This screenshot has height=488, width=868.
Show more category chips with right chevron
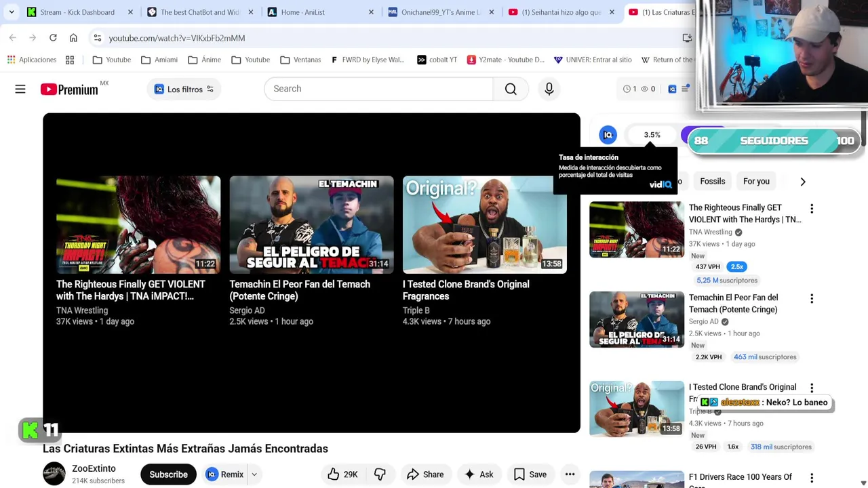[x=803, y=182]
